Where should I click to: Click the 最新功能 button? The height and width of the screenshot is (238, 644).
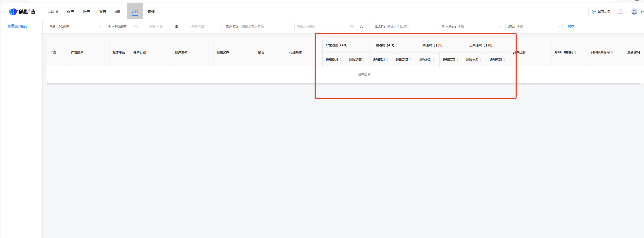point(601,12)
